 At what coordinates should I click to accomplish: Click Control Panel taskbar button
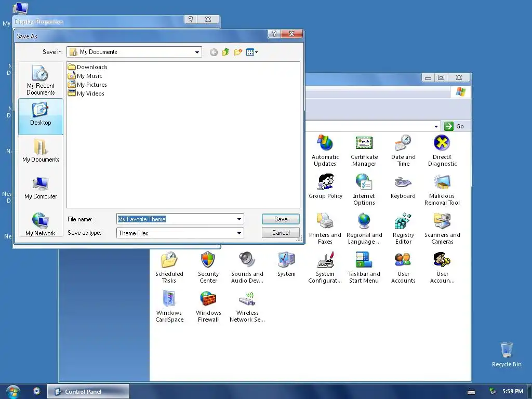[x=88, y=392]
